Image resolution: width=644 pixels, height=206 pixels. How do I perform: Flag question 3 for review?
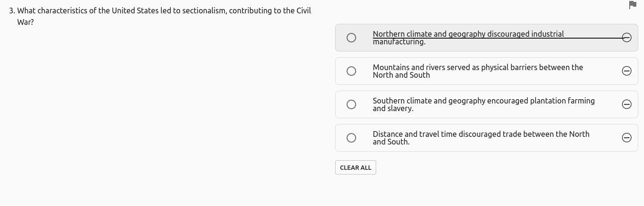[633, 5]
